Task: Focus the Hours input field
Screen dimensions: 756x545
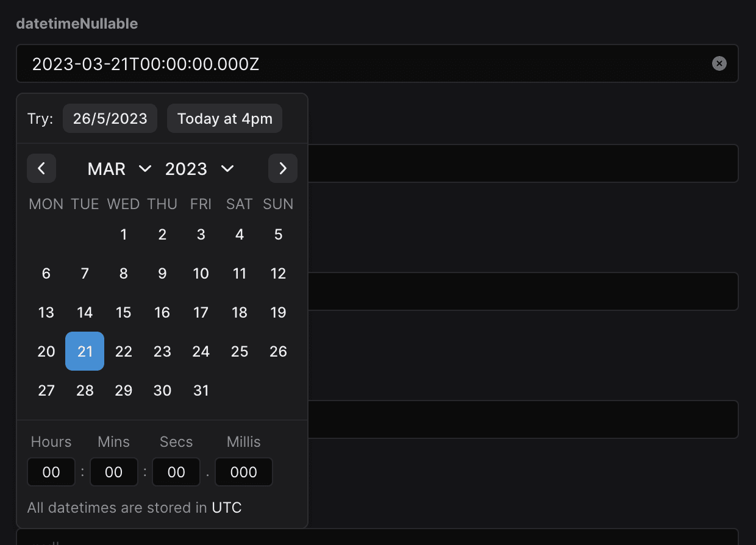Action: (51, 472)
